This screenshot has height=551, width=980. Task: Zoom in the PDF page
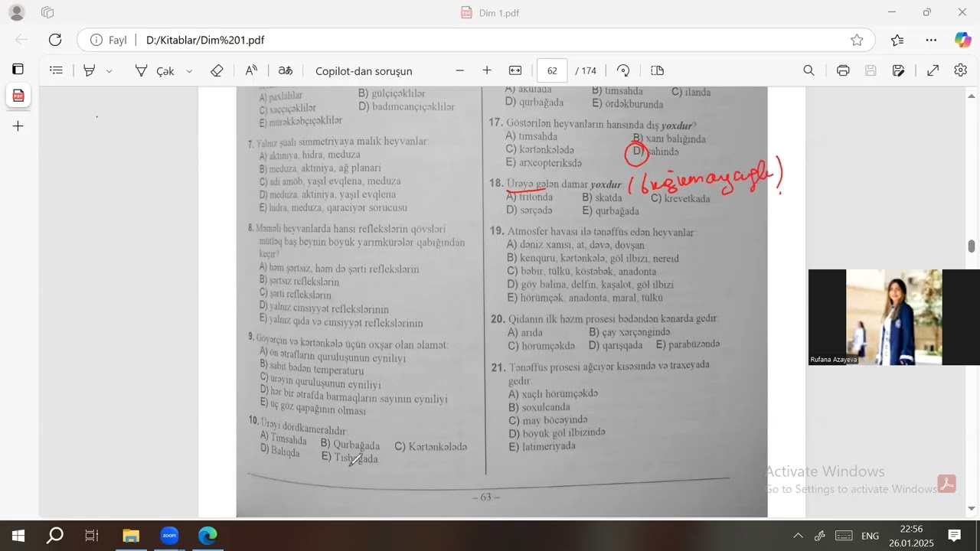487,70
